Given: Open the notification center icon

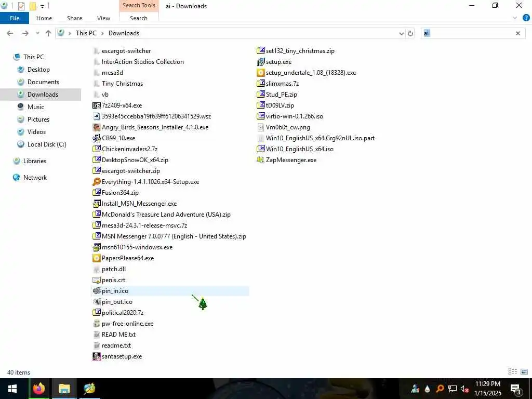Looking at the screenshot, I should pos(515,389).
